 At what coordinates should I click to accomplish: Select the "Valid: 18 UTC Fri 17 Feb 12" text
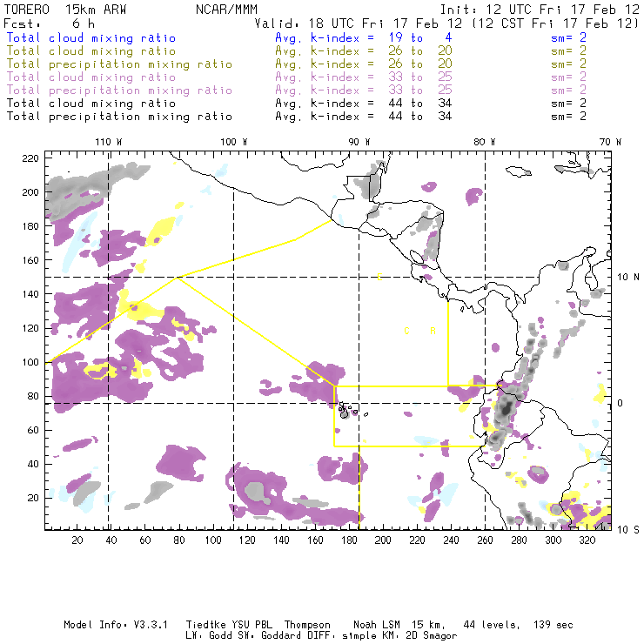pos(359,23)
